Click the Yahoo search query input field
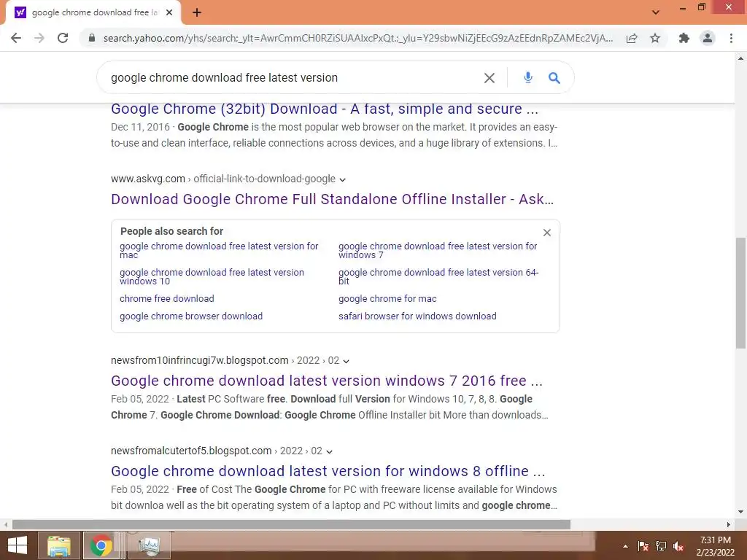This screenshot has height=560, width=747. click(292, 77)
